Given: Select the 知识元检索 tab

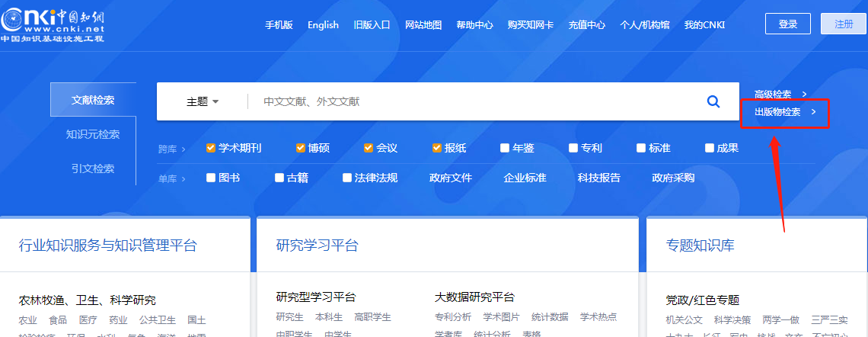Looking at the screenshot, I should (93, 135).
